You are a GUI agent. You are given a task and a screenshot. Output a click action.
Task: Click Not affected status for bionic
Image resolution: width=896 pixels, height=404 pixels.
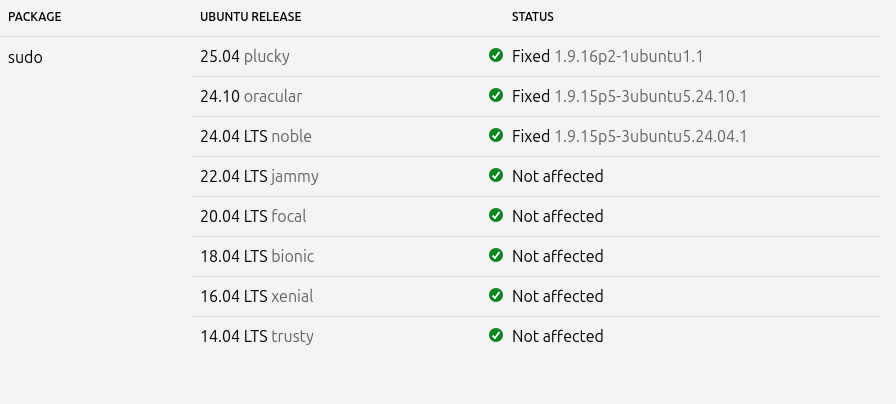(x=557, y=257)
